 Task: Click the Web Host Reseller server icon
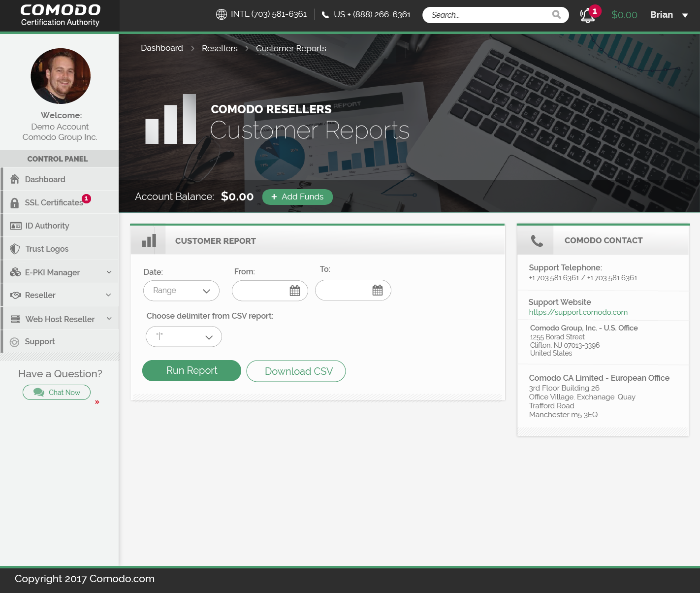pyautogui.click(x=16, y=319)
